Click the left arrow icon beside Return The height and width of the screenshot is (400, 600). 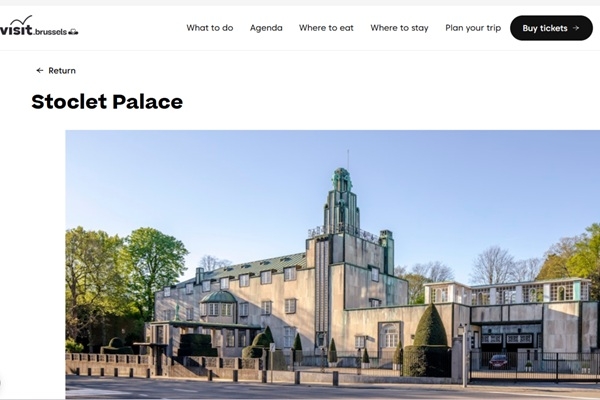click(x=40, y=70)
